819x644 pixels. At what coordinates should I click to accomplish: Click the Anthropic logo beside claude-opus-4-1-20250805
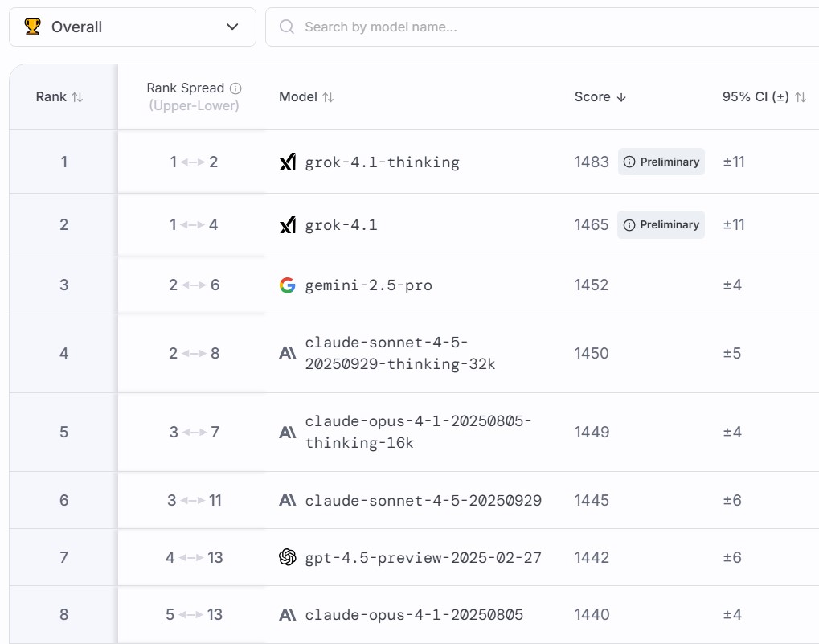(x=288, y=615)
